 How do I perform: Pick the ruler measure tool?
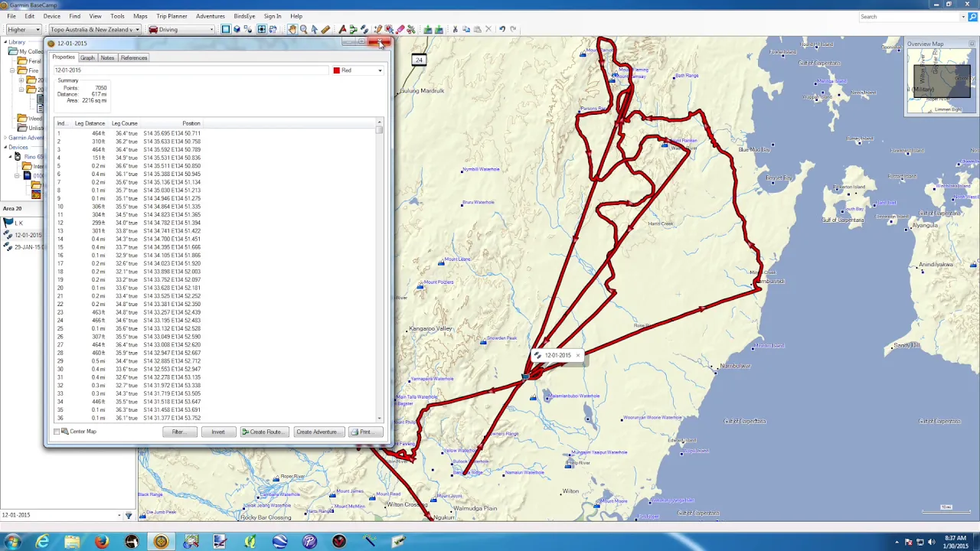(x=325, y=29)
